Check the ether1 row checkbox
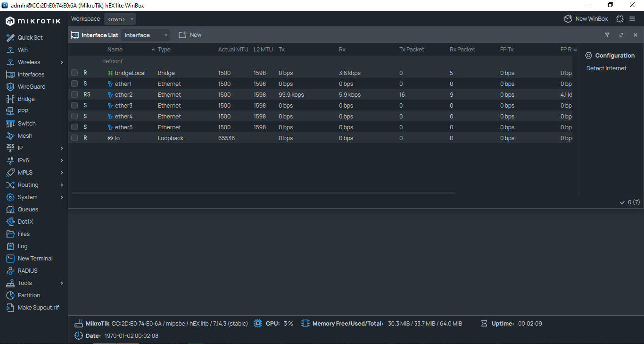Screen dimensions: 644x344 74,84
